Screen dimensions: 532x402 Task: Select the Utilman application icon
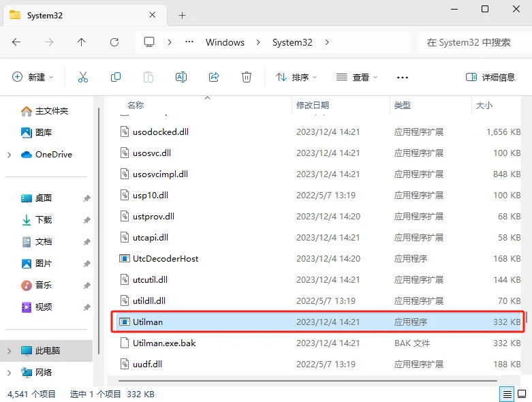pyautogui.click(x=125, y=322)
